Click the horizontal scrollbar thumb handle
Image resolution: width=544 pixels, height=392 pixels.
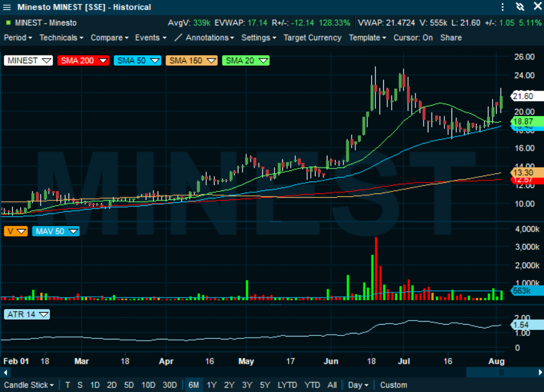501,372
